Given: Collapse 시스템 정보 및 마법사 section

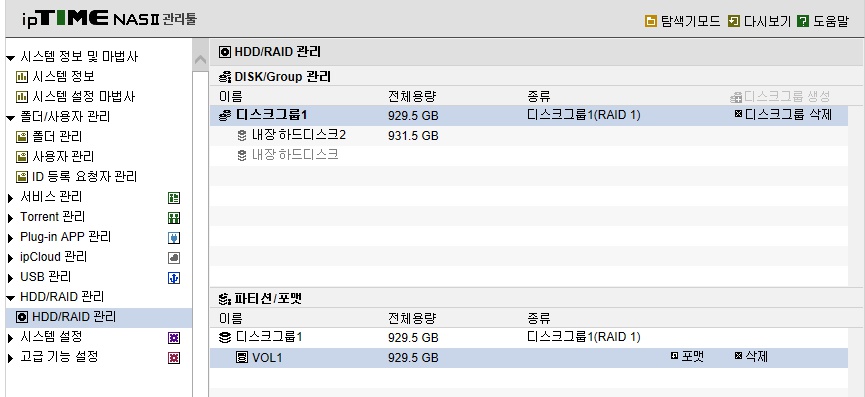Looking at the screenshot, I should tap(10, 58).
